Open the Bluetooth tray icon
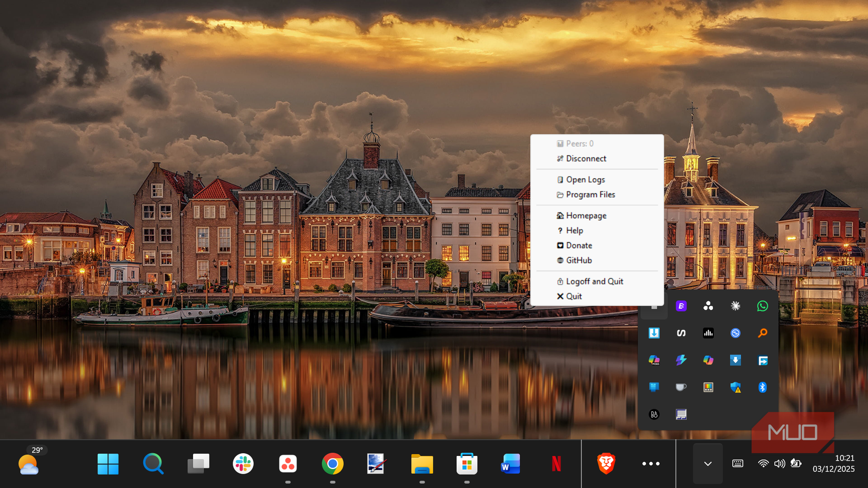This screenshot has width=868, height=488. tap(762, 388)
